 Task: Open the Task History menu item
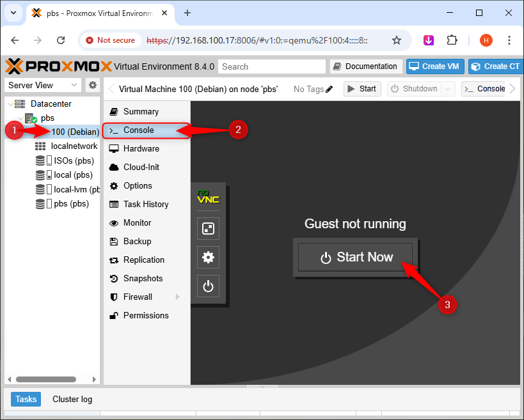147,204
